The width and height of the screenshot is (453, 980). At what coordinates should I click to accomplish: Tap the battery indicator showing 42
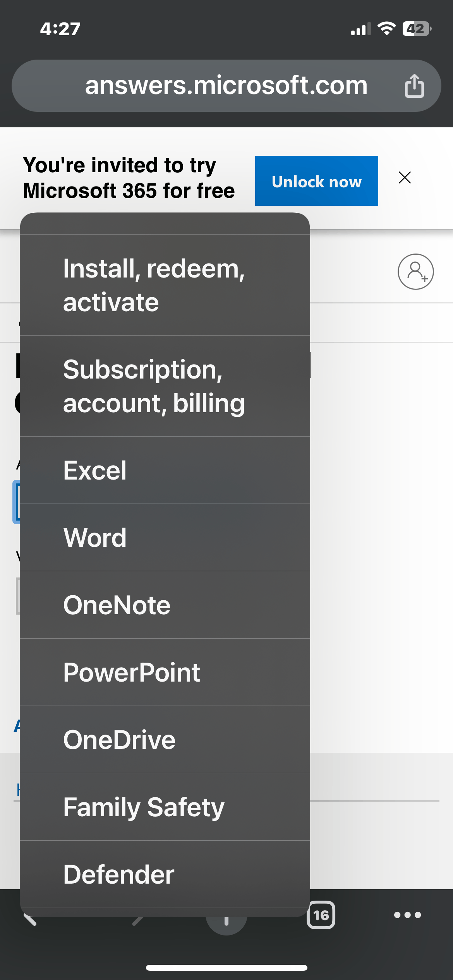point(417,29)
